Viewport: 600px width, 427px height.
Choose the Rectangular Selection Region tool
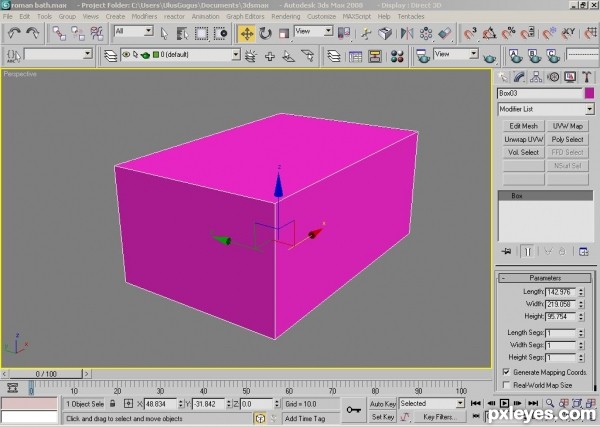point(201,33)
